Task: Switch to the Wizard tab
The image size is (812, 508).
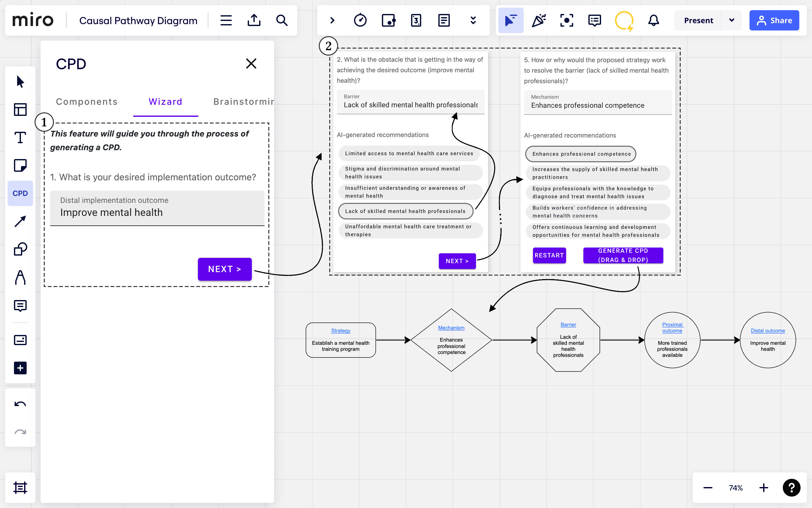Action: [x=166, y=102]
